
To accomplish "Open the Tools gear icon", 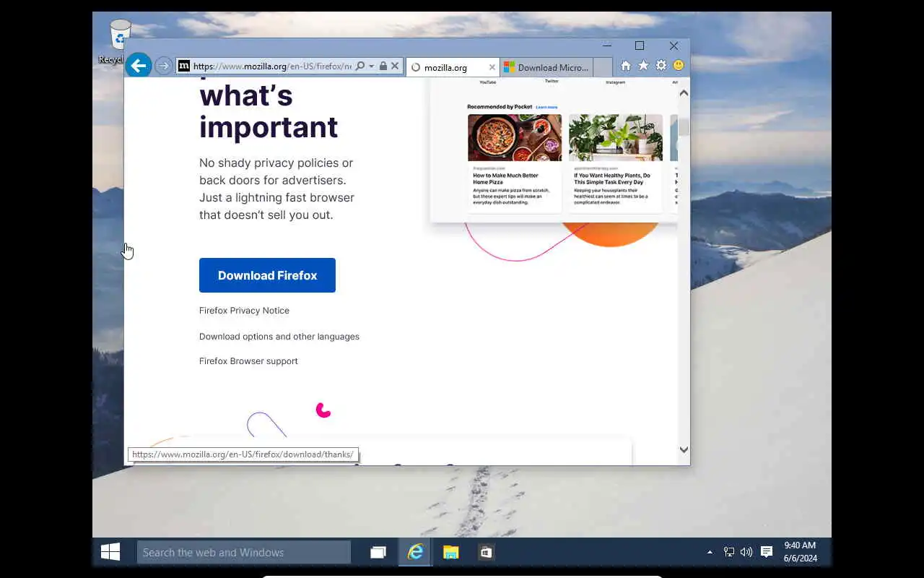I will 661,66.
